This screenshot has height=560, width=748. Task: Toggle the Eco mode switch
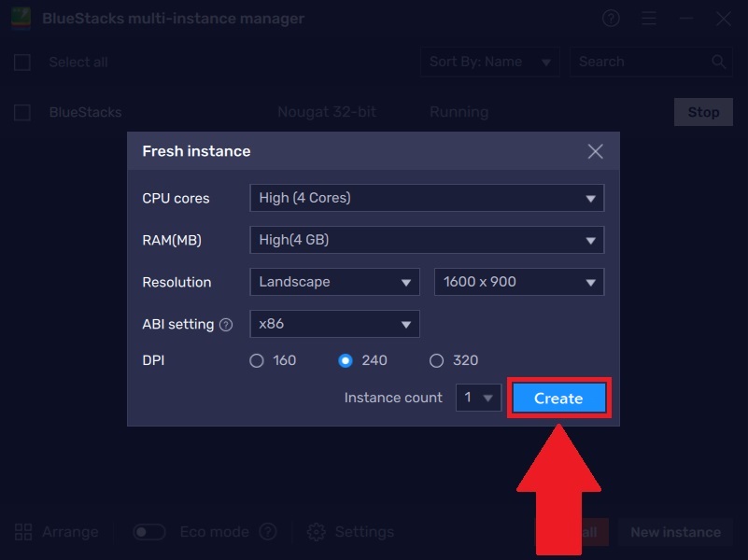coord(149,532)
